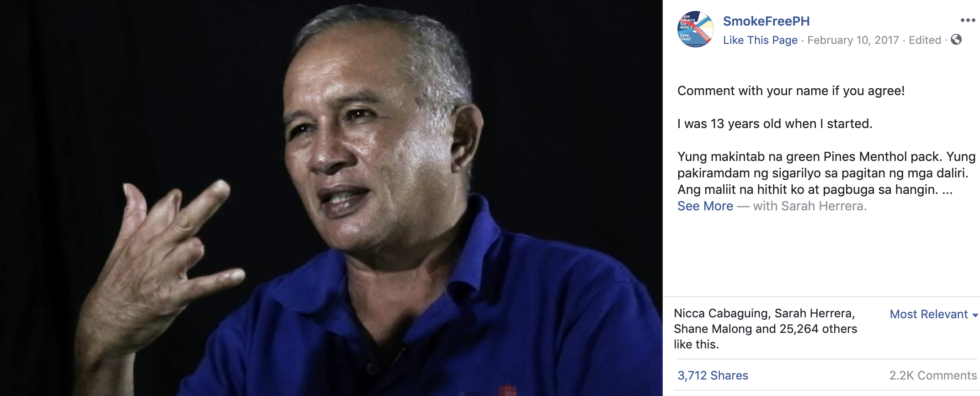This screenshot has height=396, width=980.
Task: Open Sarah Herrera in the likes list
Action: 813,313
